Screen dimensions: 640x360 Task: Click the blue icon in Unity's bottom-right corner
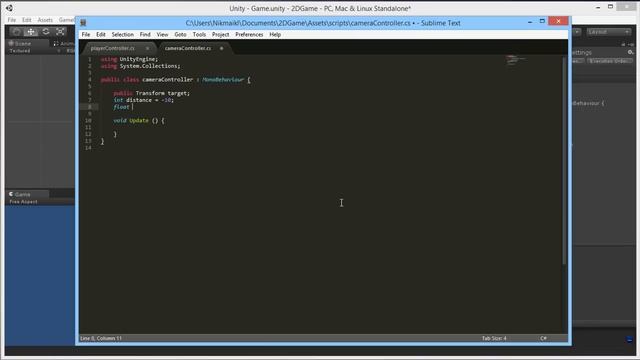point(630,340)
